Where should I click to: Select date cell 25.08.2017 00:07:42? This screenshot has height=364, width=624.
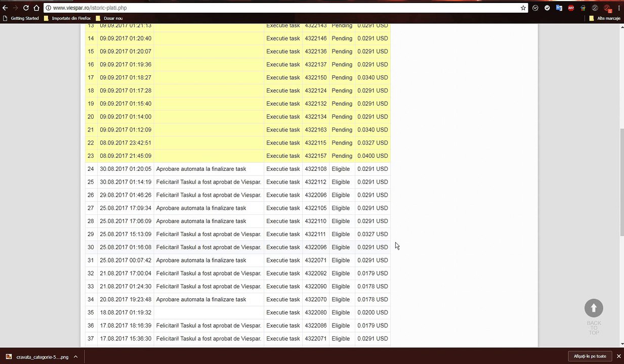126,260
